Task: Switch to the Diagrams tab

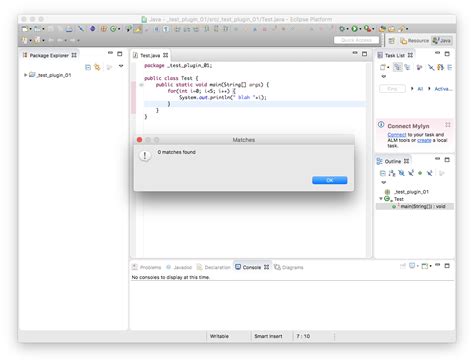Action: (289, 267)
